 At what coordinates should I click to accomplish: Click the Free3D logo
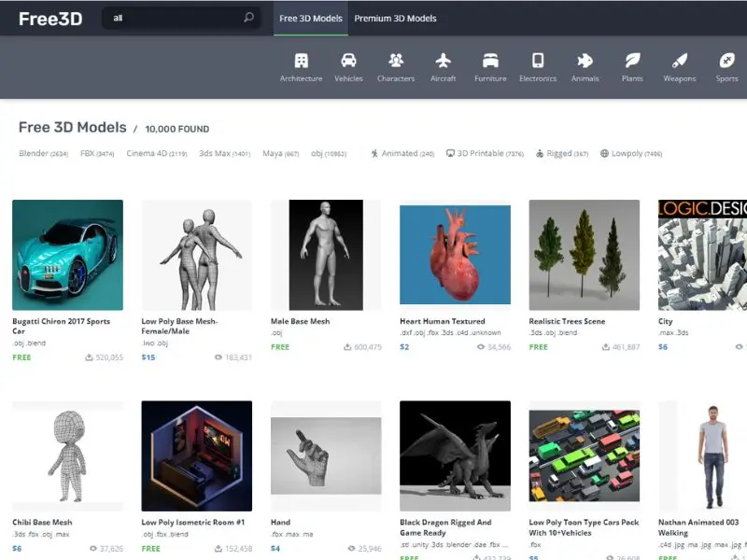click(x=50, y=19)
